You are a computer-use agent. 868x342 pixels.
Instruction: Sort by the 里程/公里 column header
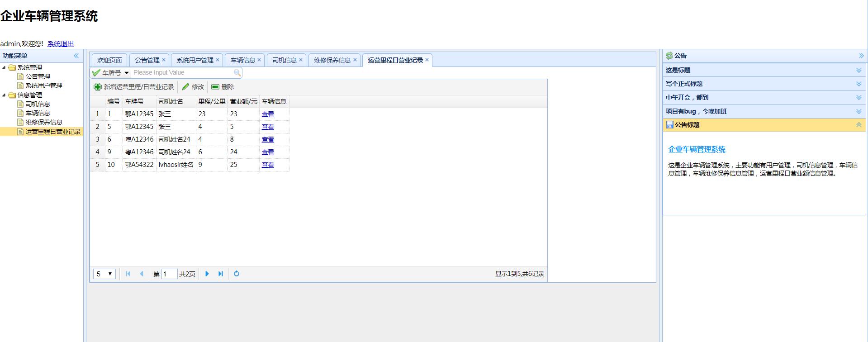click(x=212, y=101)
